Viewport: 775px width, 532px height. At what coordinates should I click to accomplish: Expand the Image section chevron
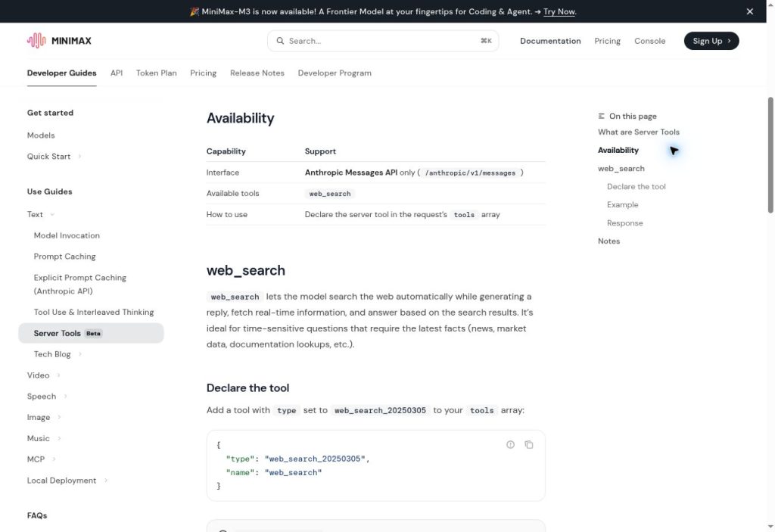pyautogui.click(x=59, y=417)
